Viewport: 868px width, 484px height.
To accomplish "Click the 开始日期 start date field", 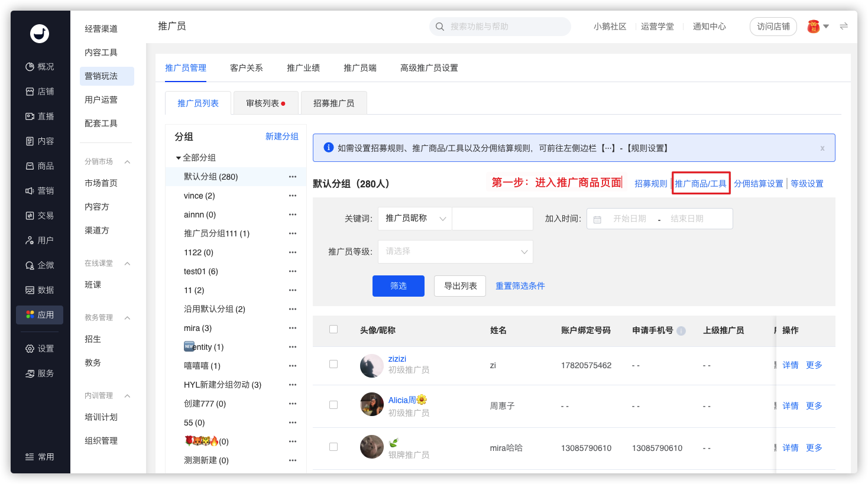I will (629, 219).
